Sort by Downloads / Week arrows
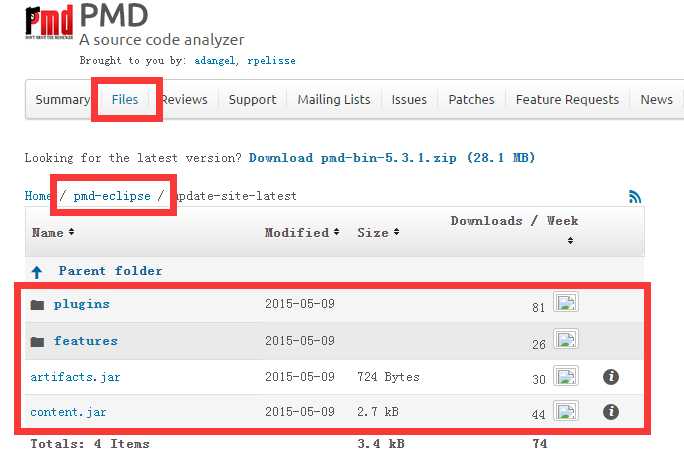The width and height of the screenshot is (684, 470). click(570, 240)
